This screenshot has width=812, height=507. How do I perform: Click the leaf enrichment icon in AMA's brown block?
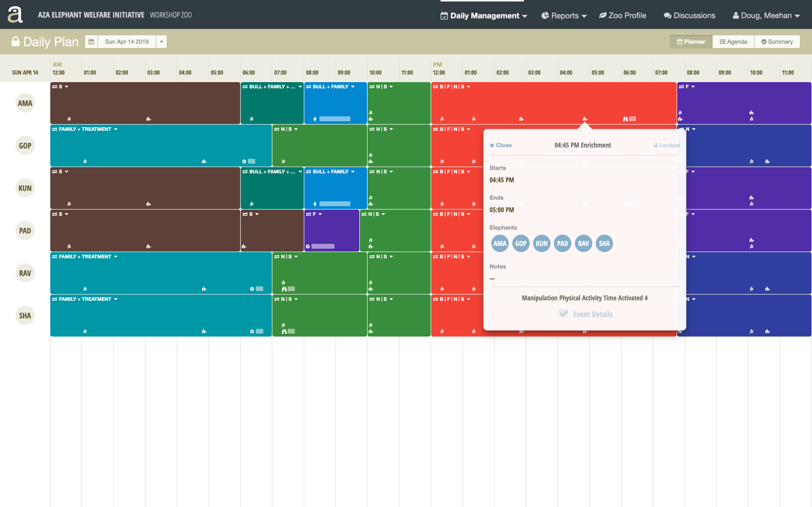click(x=69, y=118)
